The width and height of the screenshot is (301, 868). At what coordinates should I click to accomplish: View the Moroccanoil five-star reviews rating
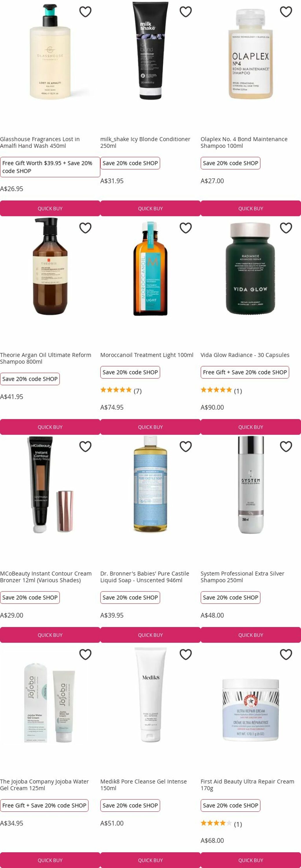click(x=121, y=391)
